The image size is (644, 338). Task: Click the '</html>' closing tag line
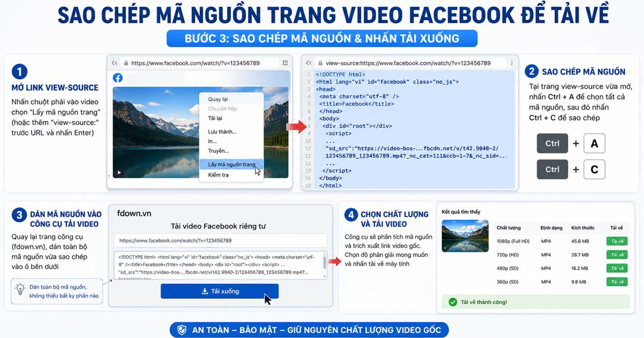tap(330, 186)
